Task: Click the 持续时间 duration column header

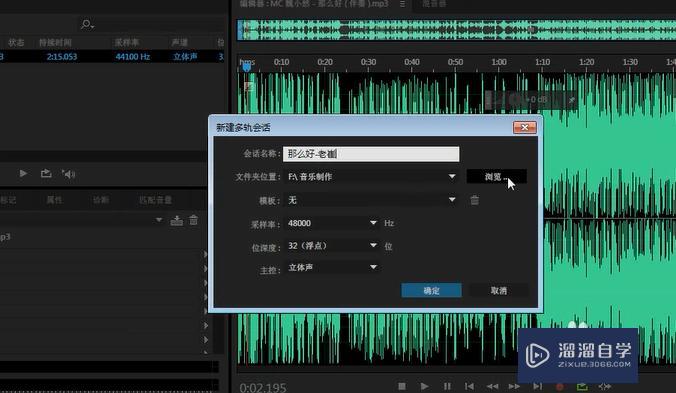Action: (x=55, y=42)
